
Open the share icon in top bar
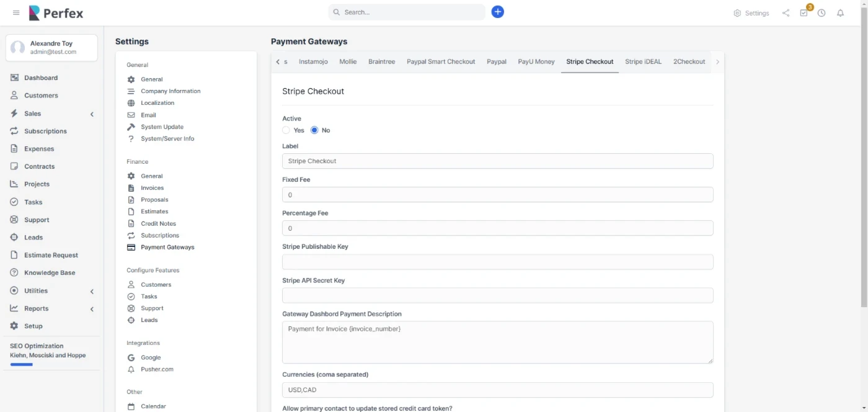click(x=786, y=13)
